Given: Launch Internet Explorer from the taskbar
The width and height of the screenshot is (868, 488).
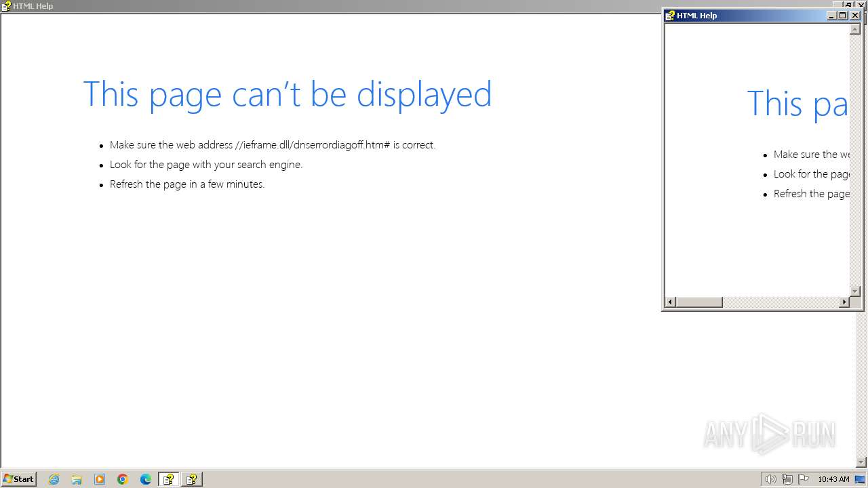Looking at the screenshot, I should (54, 479).
